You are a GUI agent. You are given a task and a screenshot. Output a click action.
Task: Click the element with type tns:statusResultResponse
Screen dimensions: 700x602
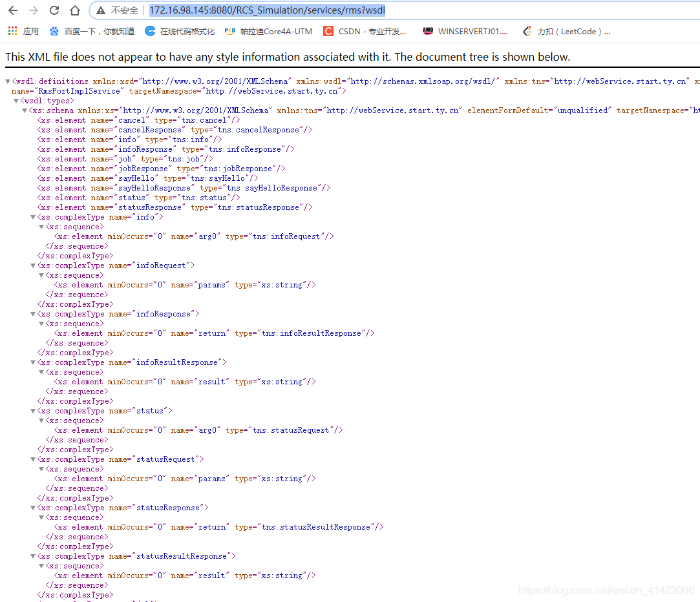(x=218, y=527)
